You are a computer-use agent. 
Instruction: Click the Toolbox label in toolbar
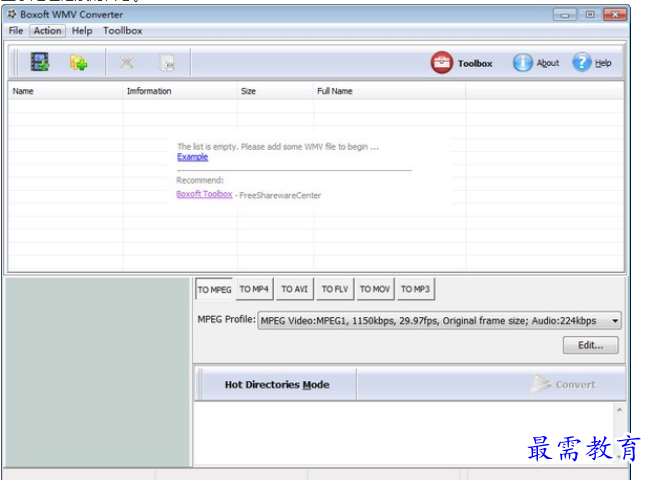pyautogui.click(x=475, y=63)
